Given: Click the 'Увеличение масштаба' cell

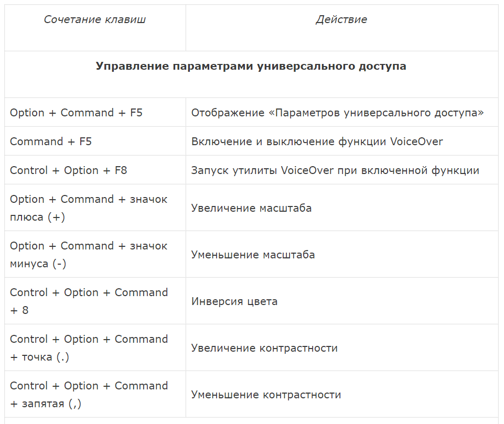Looking at the screenshot, I should click(251, 208).
